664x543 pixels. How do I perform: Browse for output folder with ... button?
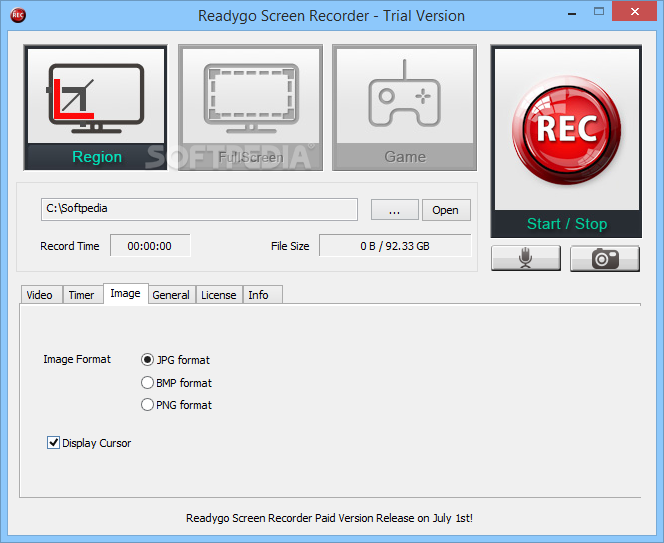tap(395, 210)
